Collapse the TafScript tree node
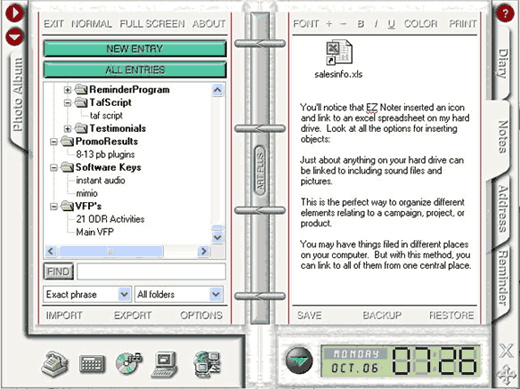 pyautogui.click(x=68, y=103)
